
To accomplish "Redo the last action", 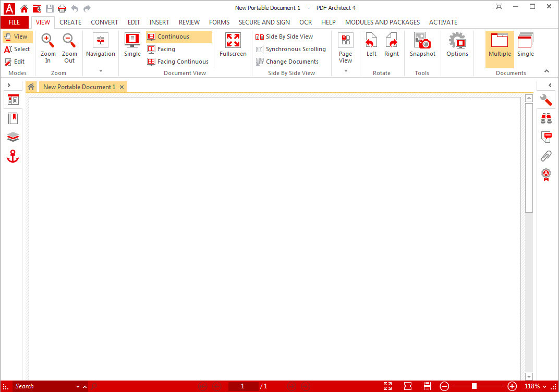I will coord(87,8).
